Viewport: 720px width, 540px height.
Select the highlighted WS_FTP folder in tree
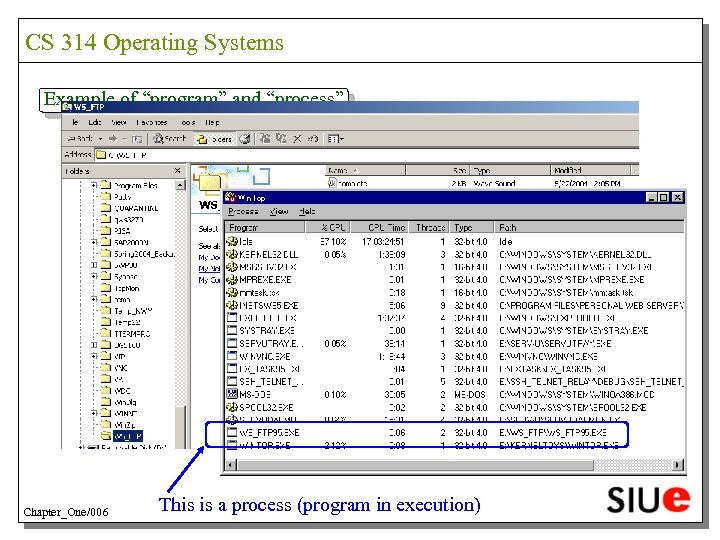127,436
